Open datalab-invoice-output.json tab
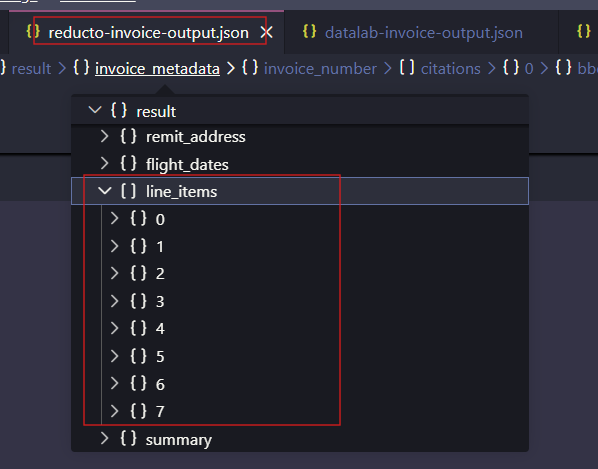The width and height of the screenshot is (598, 469). [x=423, y=33]
